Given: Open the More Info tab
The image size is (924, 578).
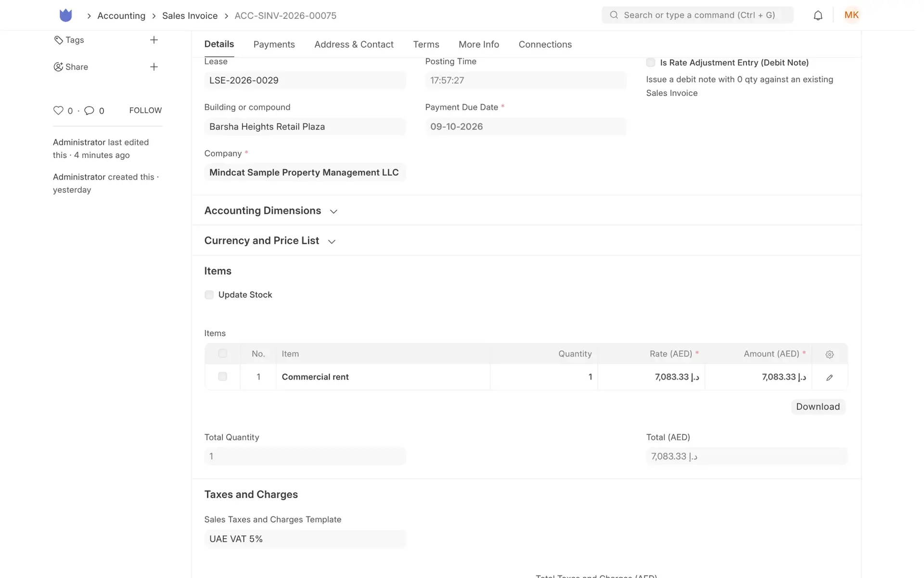Looking at the screenshot, I should click(479, 44).
